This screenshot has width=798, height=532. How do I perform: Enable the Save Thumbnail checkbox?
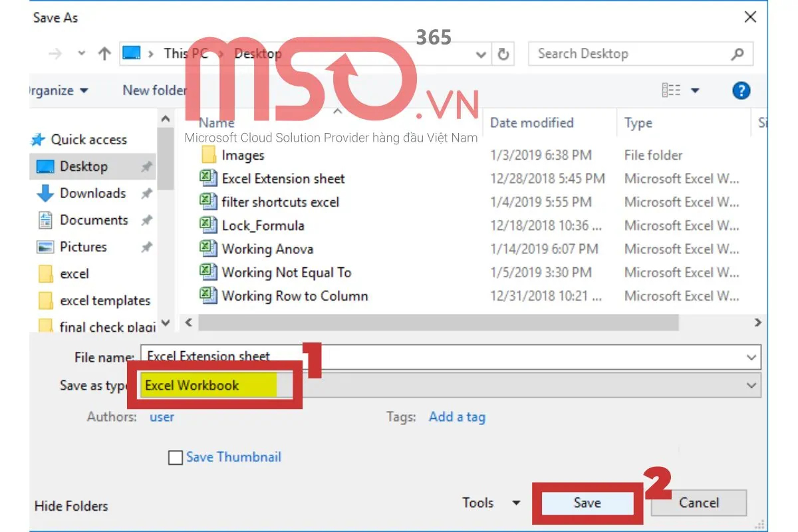[176, 458]
